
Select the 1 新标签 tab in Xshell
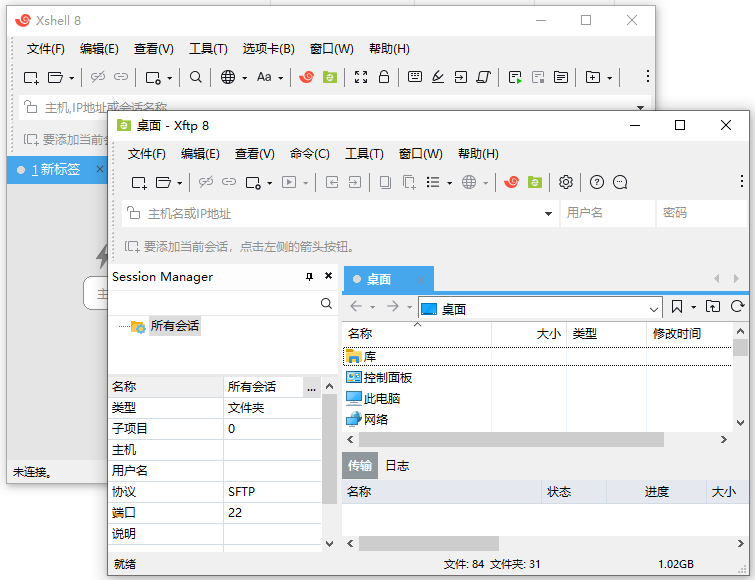[x=56, y=169]
